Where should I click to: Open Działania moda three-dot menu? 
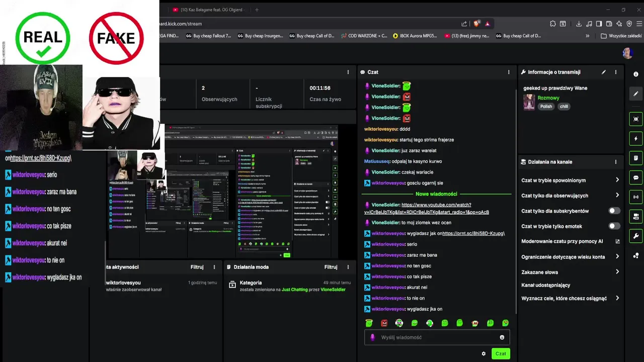(x=348, y=267)
